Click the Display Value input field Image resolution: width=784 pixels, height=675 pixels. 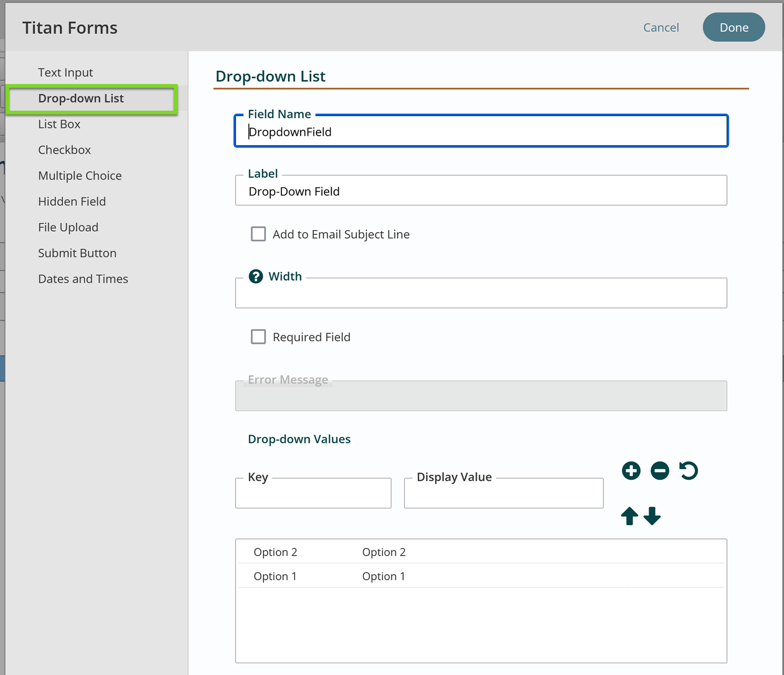[x=504, y=493]
